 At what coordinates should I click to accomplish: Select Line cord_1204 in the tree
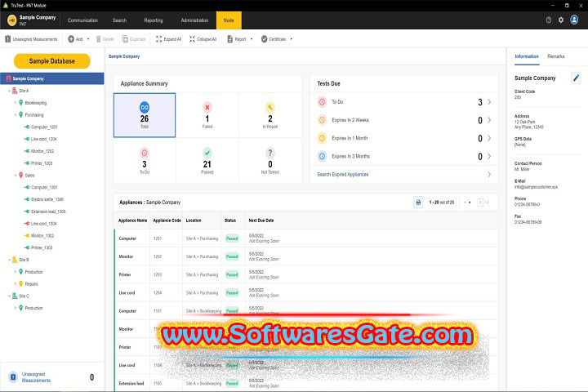tap(41, 139)
